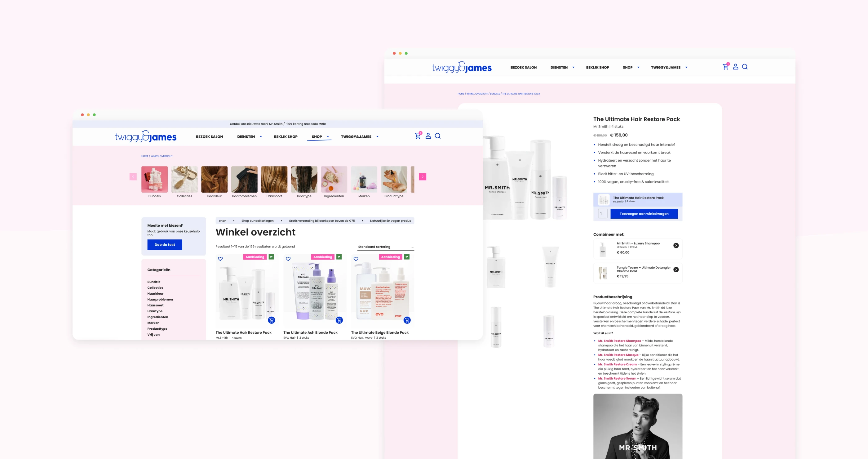868x459 pixels.
Task: Open search in the front window header
Action: [x=438, y=136]
